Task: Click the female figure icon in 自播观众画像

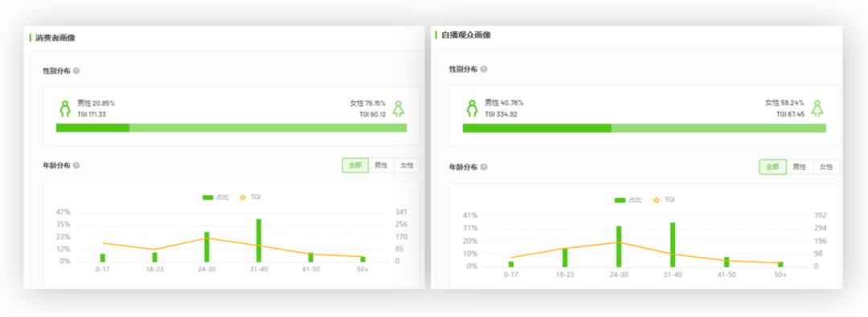Action: [817, 108]
